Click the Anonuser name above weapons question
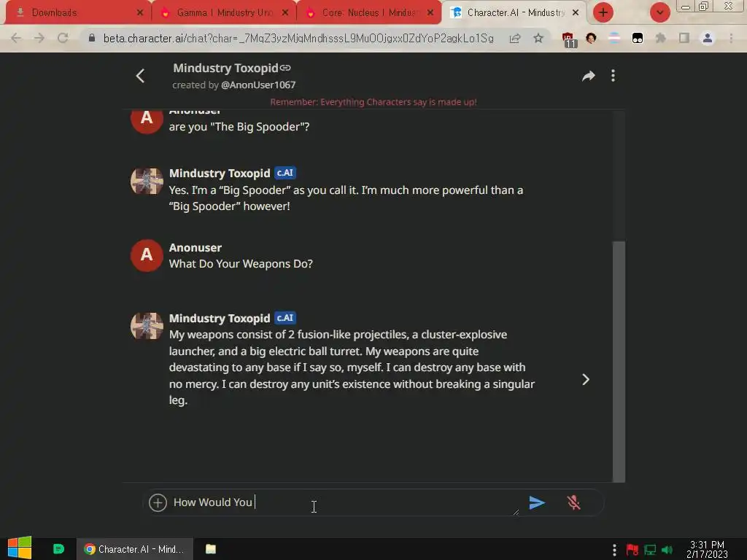The width and height of the screenshot is (747, 560). 196,248
